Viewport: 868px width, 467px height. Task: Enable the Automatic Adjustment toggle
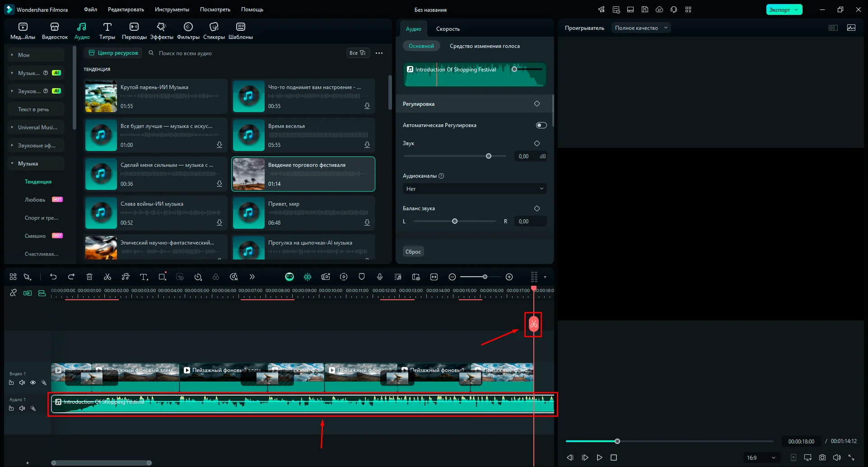(x=541, y=125)
